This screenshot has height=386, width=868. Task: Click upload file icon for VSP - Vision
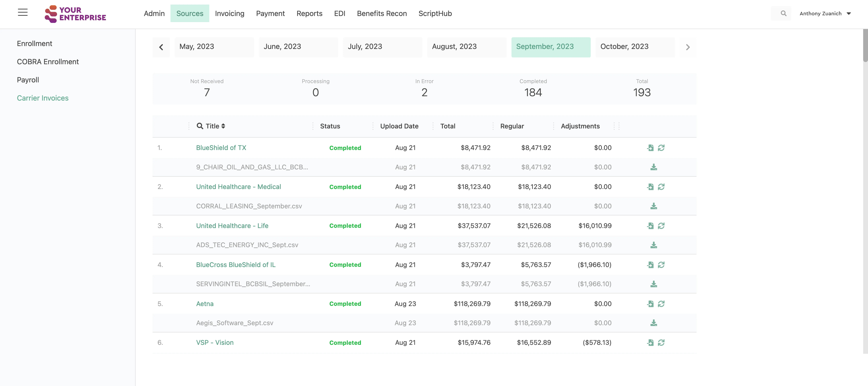pos(650,343)
